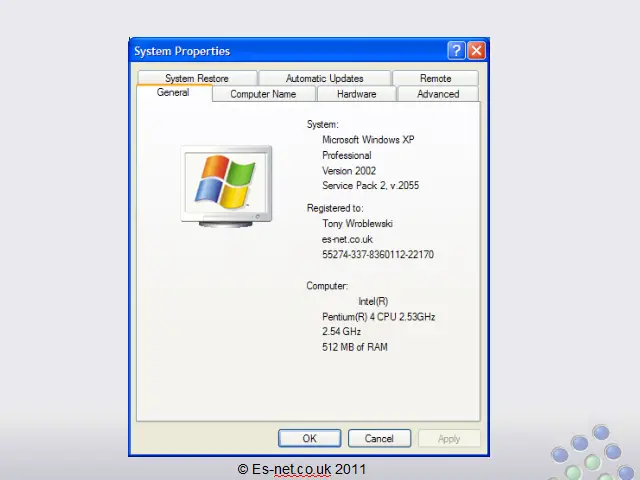Click the "Version 2002" text

point(349,171)
